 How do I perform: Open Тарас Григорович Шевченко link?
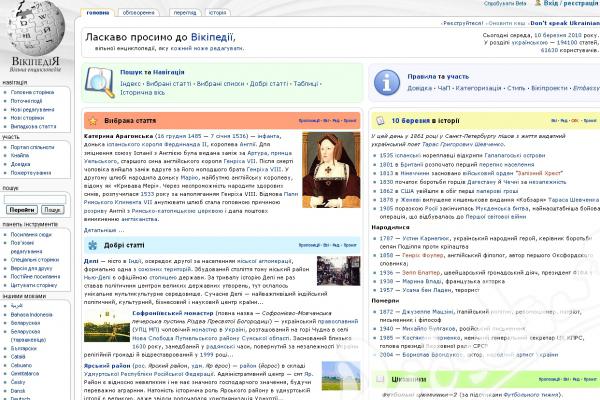tap(462, 144)
